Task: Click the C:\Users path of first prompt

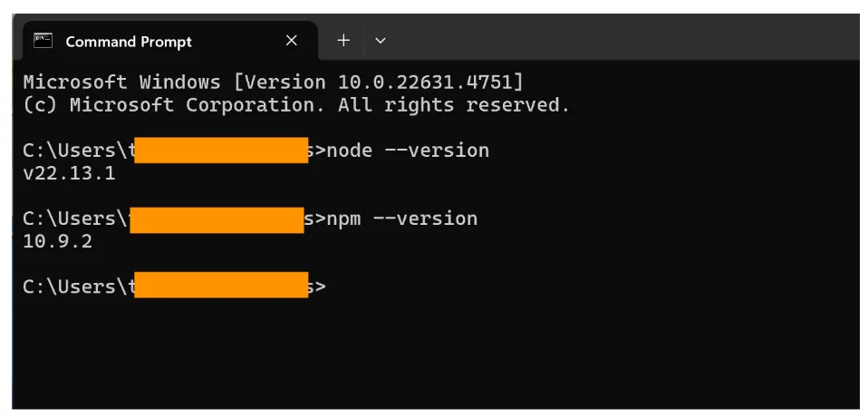Action: coord(75,151)
